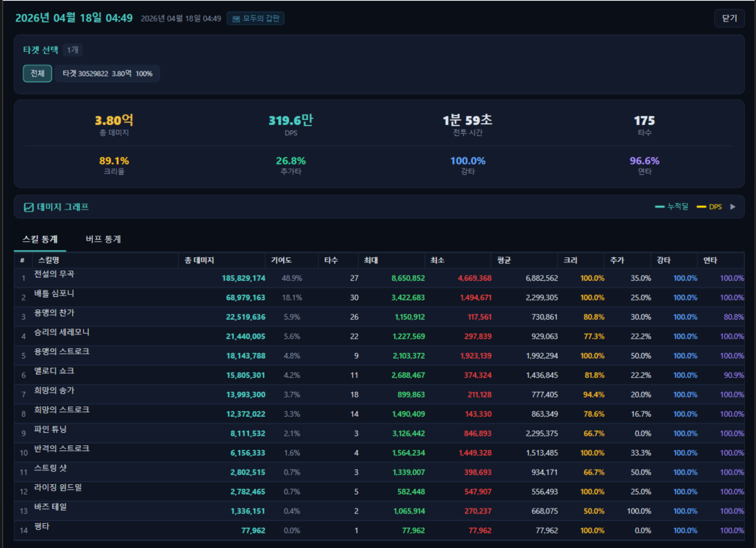
Task: Select the 전설의 무곡 skill row
Action: click(54, 277)
